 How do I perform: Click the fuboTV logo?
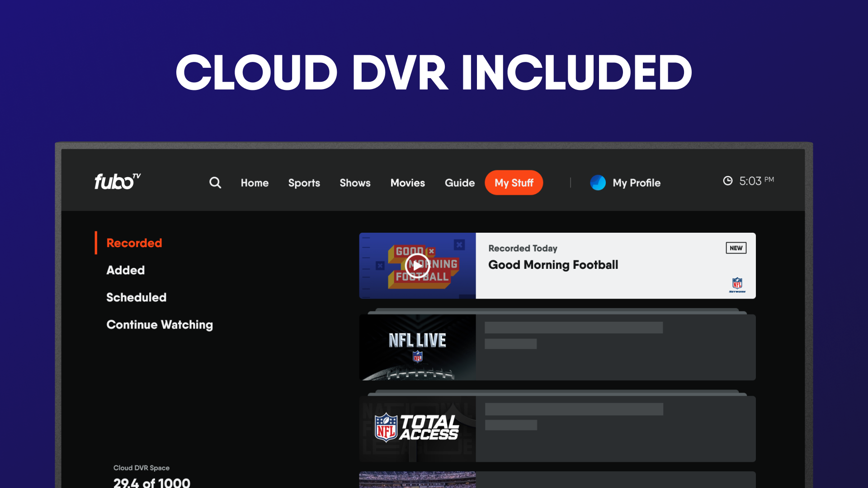[117, 181]
